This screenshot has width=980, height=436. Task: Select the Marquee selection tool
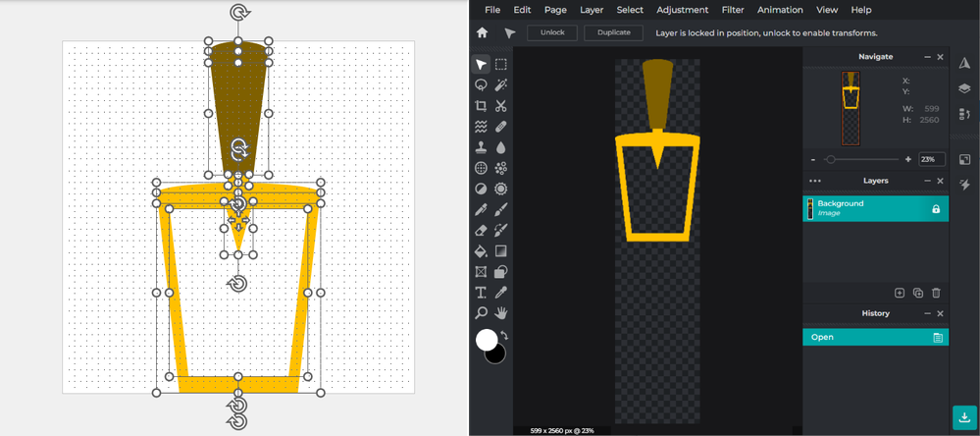[500, 65]
